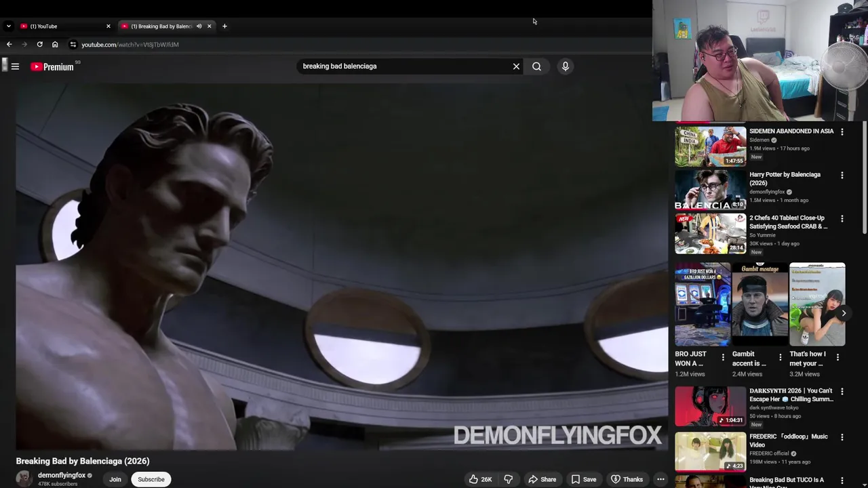This screenshot has width=868, height=488.
Task: Run search with magnifier icon
Action: (x=536, y=66)
